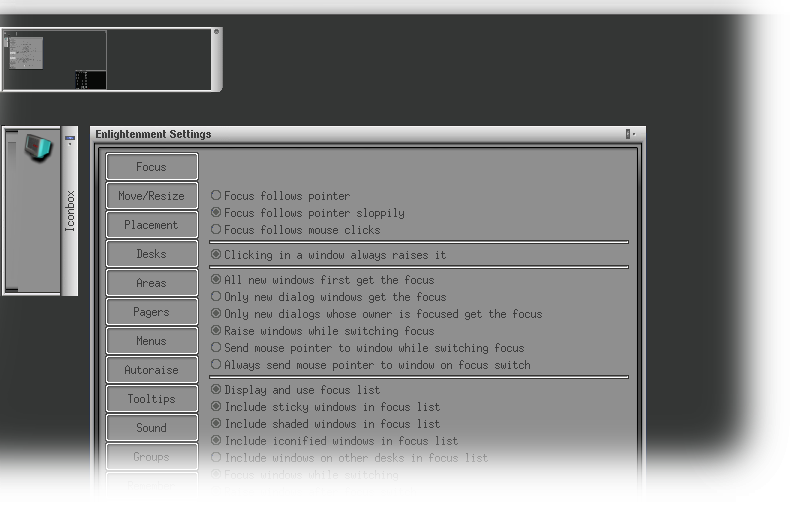Click the teal monitor icon in Iconbox
Viewport: 800px width, 525px height.
38,147
